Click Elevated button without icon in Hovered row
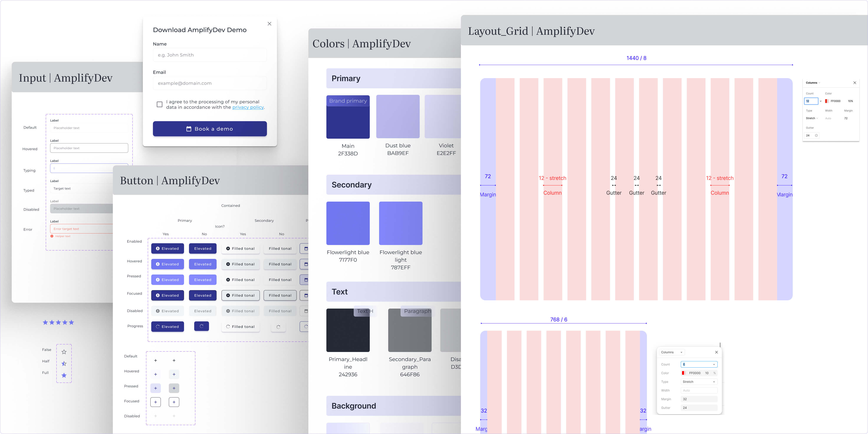The width and height of the screenshot is (868, 434). tap(203, 264)
